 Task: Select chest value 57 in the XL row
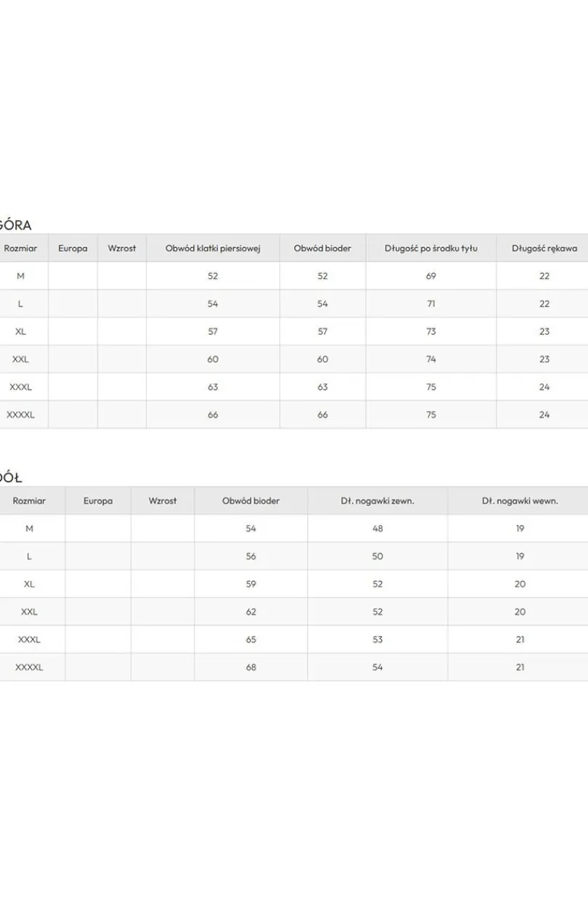click(x=213, y=332)
